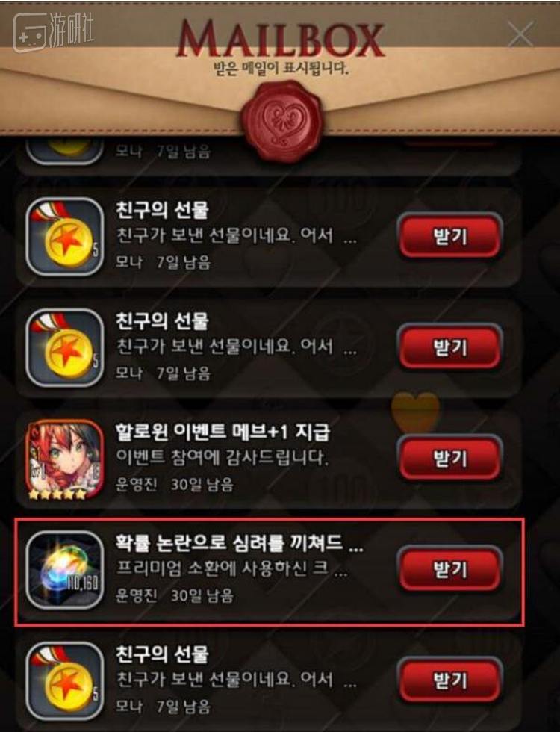The height and width of the screenshot is (732, 560).
Task: Close the Mailbox with the X icon
Action: 520,34
